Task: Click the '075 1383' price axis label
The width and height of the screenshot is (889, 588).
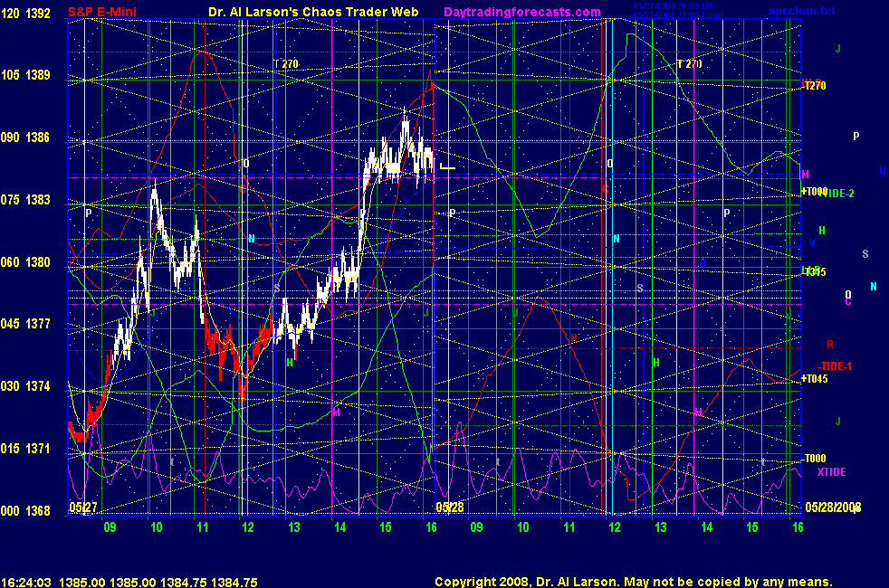Action: point(25,199)
